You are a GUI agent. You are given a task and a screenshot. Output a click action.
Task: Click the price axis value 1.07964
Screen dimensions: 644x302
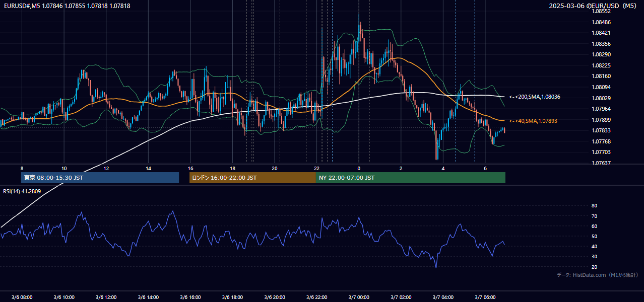pos(602,109)
